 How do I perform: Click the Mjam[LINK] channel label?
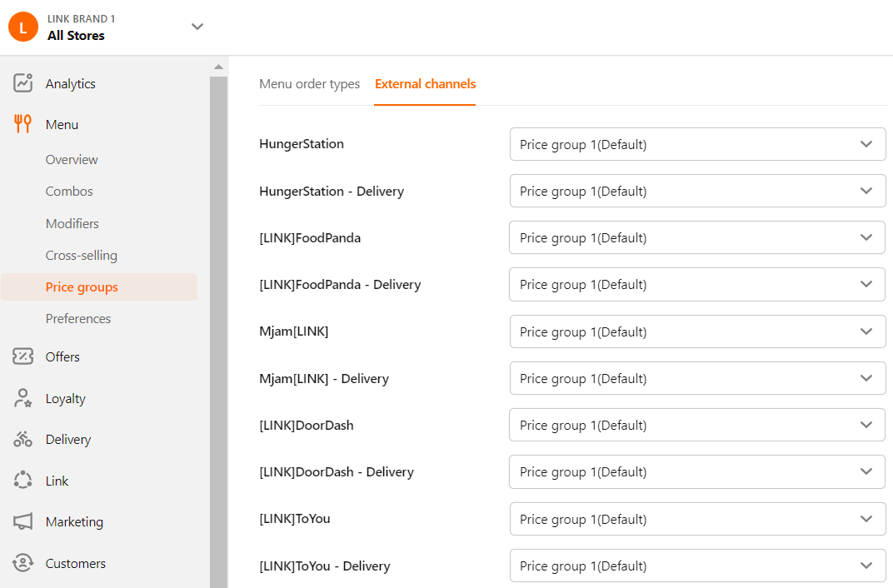tap(294, 331)
